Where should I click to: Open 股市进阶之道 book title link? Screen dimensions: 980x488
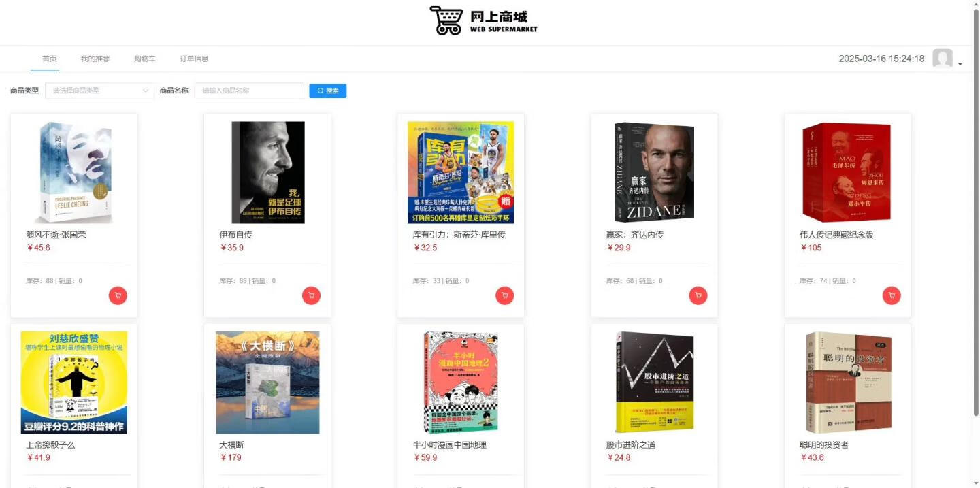(x=631, y=445)
